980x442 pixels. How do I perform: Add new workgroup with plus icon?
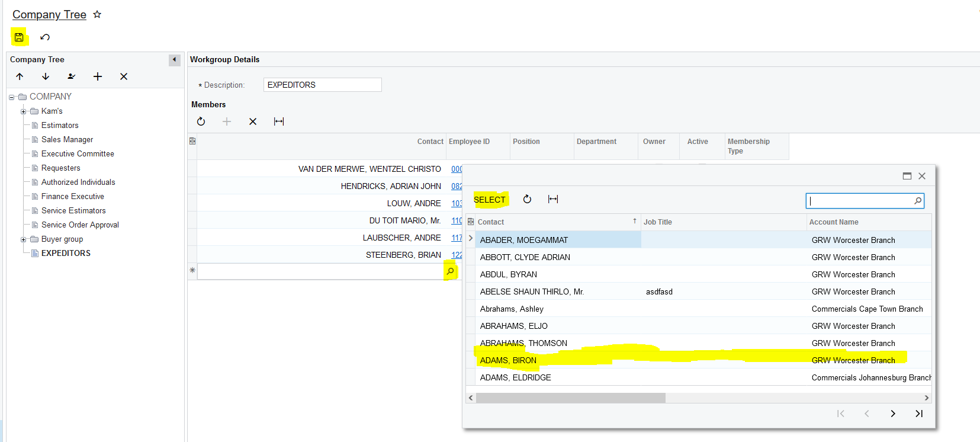(98, 76)
